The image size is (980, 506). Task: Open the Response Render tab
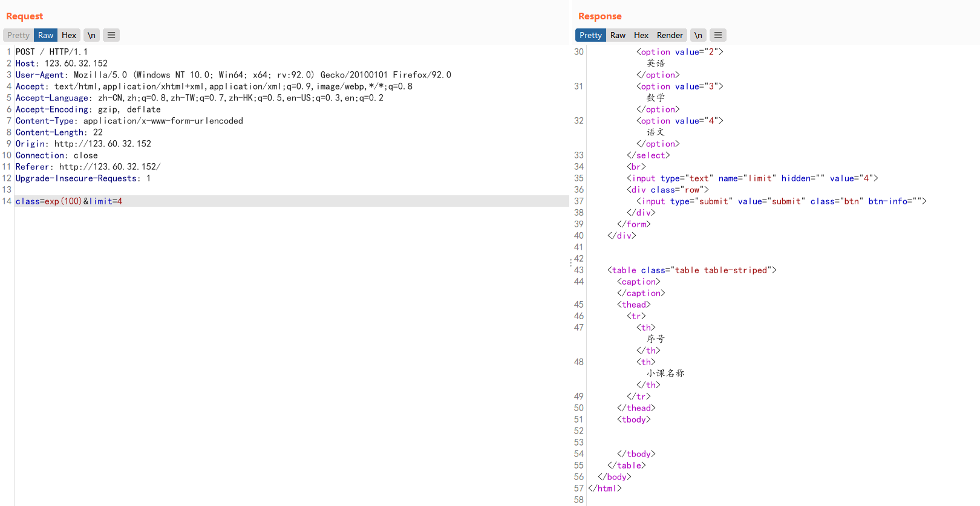[670, 35]
